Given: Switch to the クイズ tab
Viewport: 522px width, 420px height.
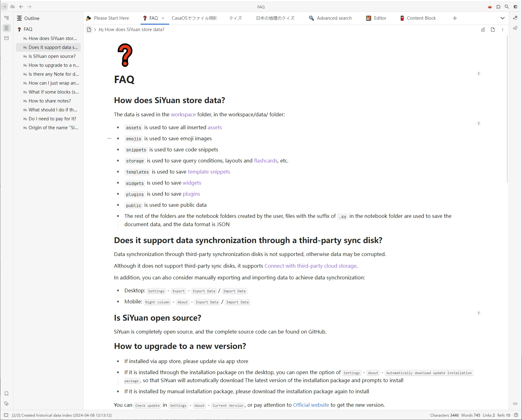Looking at the screenshot, I should 235,18.
